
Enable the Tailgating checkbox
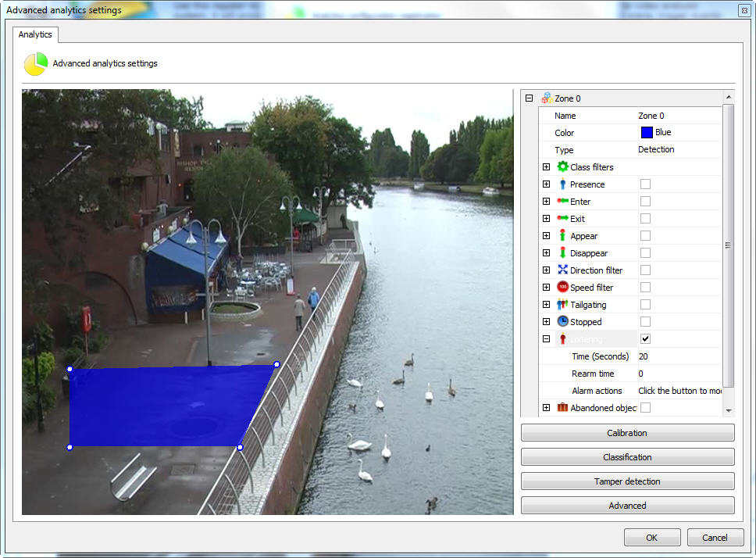click(x=645, y=304)
